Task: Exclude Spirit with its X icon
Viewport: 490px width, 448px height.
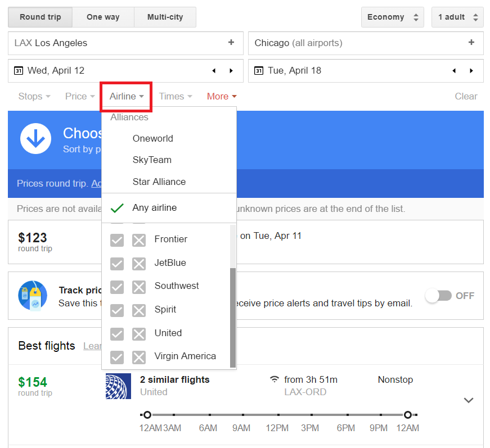Action: tap(139, 310)
